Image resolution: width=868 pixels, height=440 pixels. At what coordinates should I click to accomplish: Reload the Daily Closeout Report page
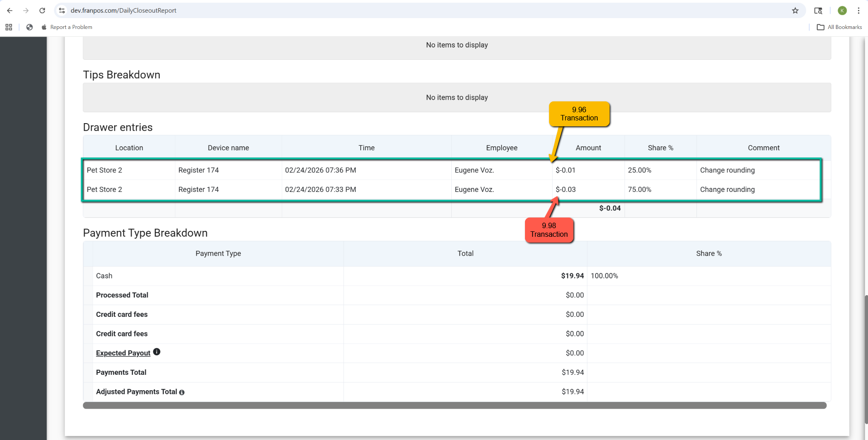click(42, 10)
